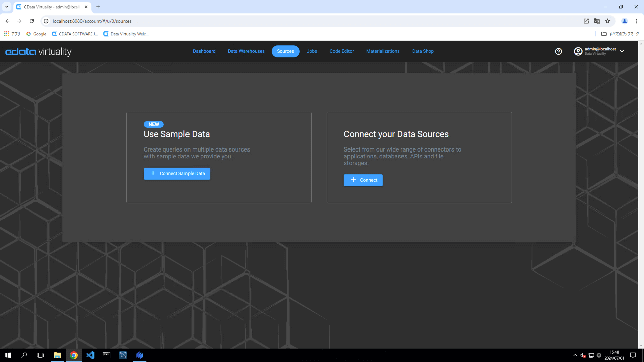Image resolution: width=644 pixels, height=362 pixels.
Task: Expand the tab search chevron
Action: tap(7, 7)
